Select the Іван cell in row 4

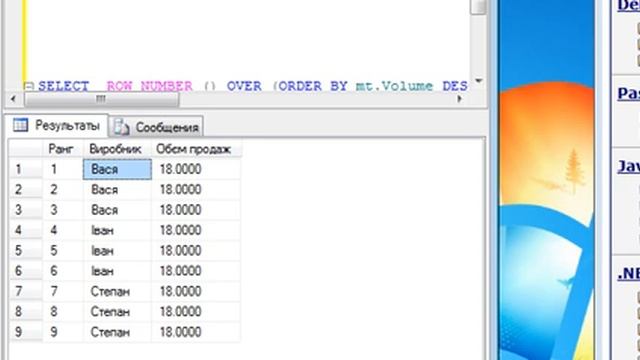(117, 231)
